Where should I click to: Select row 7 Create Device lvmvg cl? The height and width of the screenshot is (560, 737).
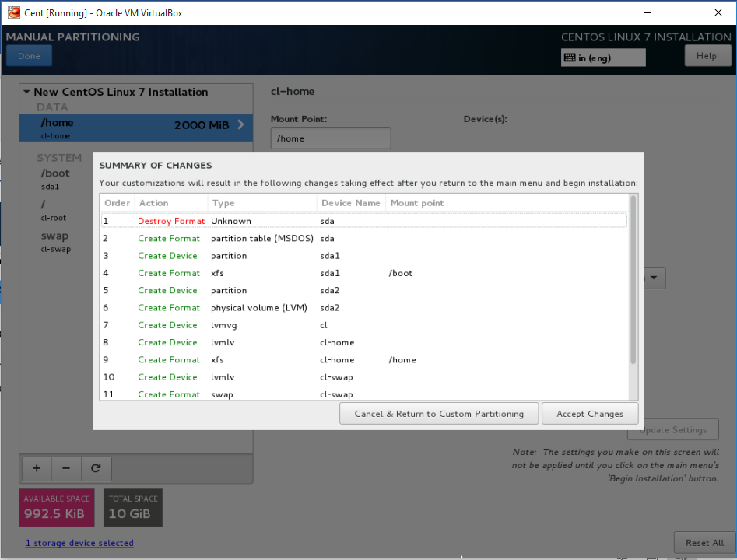[x=363, y=325]
